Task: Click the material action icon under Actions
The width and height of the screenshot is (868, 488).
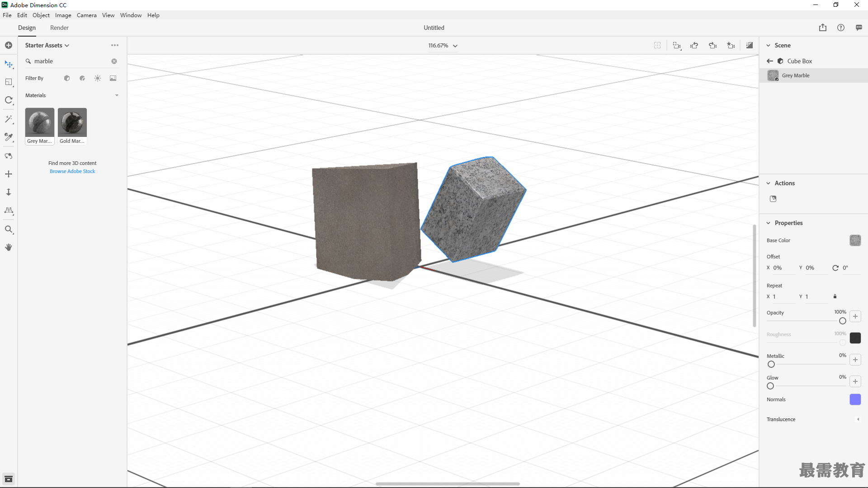Action: pos(773,199)
